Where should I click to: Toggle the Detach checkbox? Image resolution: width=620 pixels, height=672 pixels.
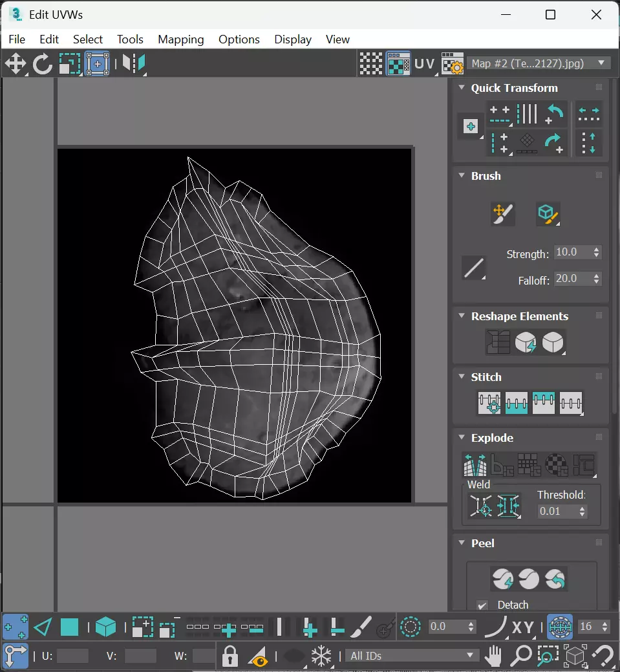coord(482,605)
